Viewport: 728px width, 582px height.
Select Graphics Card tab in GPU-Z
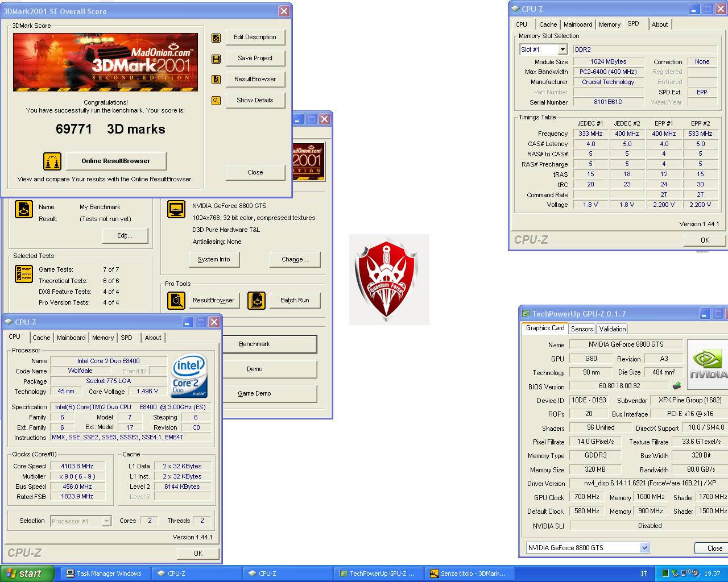coord(545,328)
